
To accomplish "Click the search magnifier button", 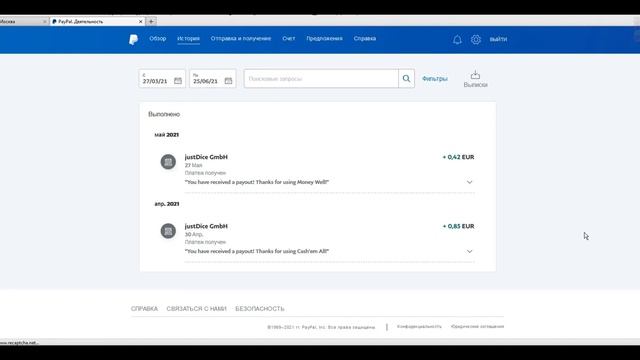I will click(x=407, y=78).
